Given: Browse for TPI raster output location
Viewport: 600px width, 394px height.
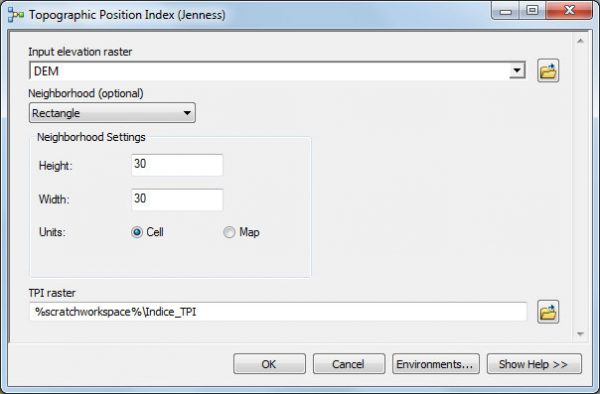Looking at the screenshot, I should pyautogui.click(x=548, y=312).
